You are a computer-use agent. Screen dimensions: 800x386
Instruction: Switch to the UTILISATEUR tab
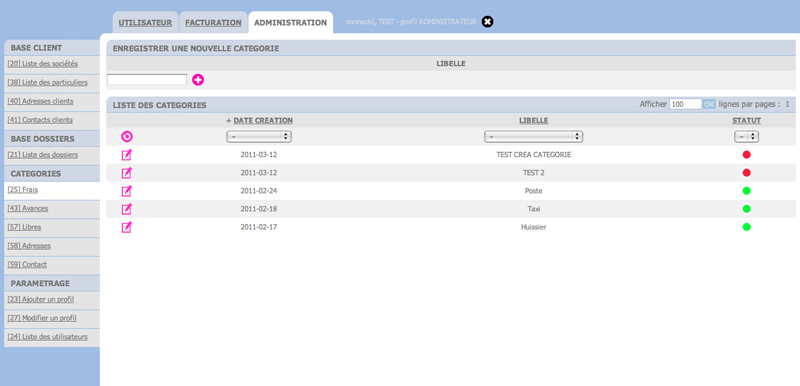tap(145, 22)
